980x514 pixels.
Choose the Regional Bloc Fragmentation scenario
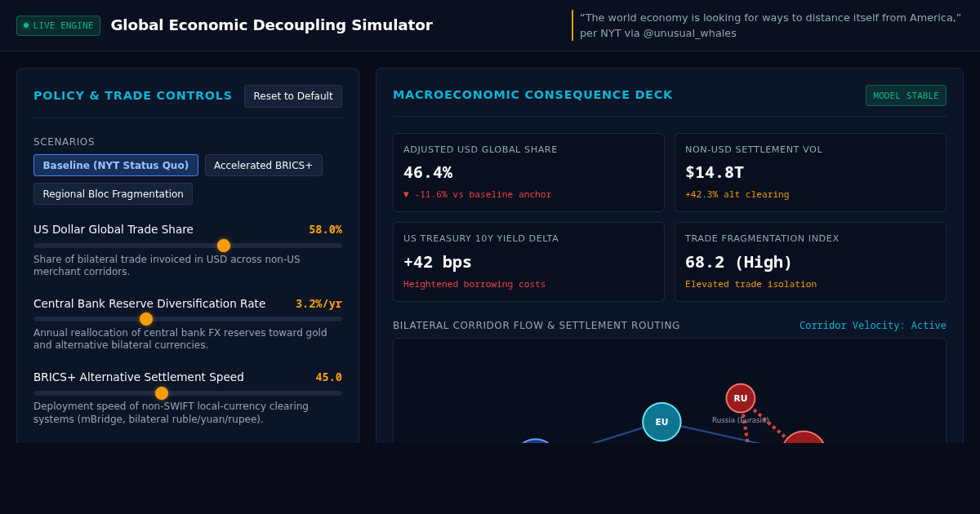tap(113, 194)
